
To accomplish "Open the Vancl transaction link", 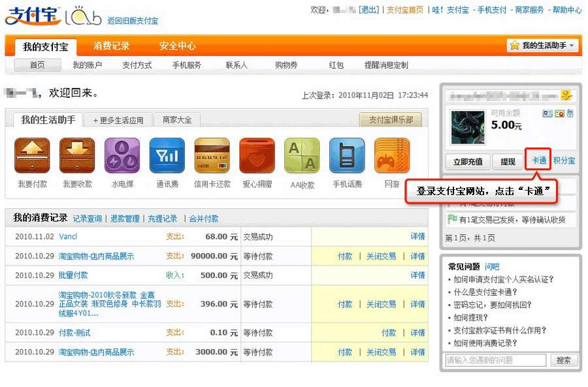I will [x=68, y=236].
